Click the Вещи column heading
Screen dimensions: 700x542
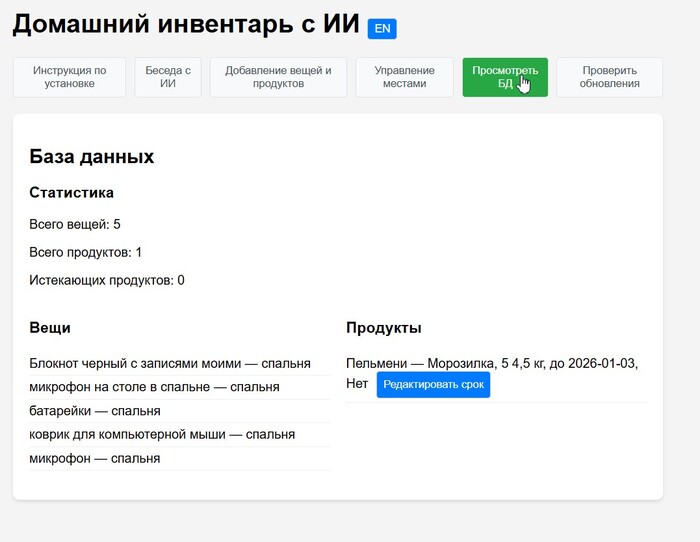click(x=50, y=327)
